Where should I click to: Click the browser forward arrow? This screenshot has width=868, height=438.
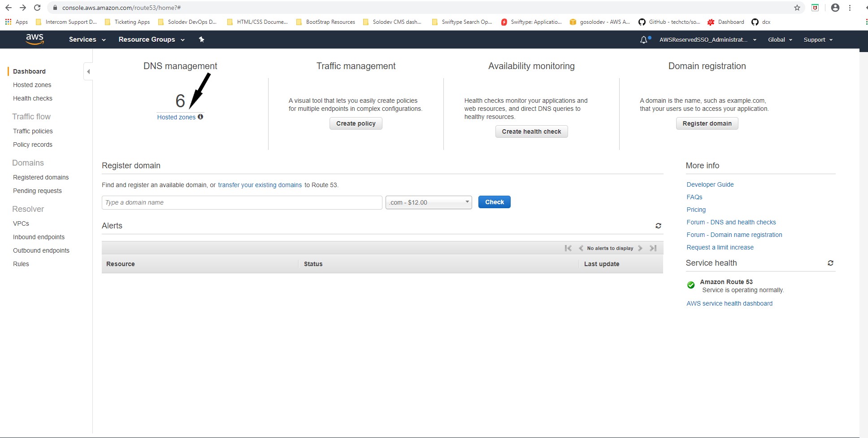tap(23, 8)
